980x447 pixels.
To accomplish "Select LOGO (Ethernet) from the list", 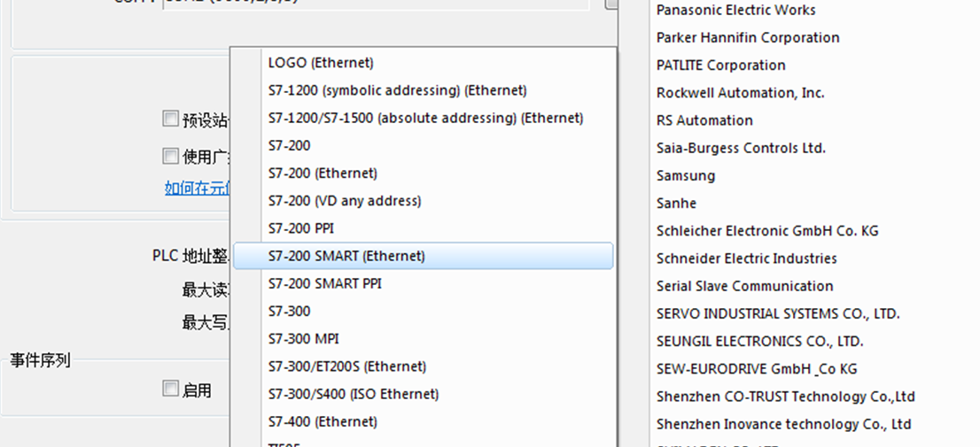I will (x=321, y=63).
